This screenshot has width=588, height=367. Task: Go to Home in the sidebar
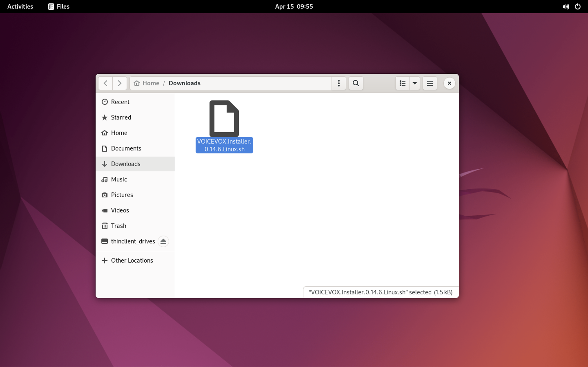[x=119, y=133]
